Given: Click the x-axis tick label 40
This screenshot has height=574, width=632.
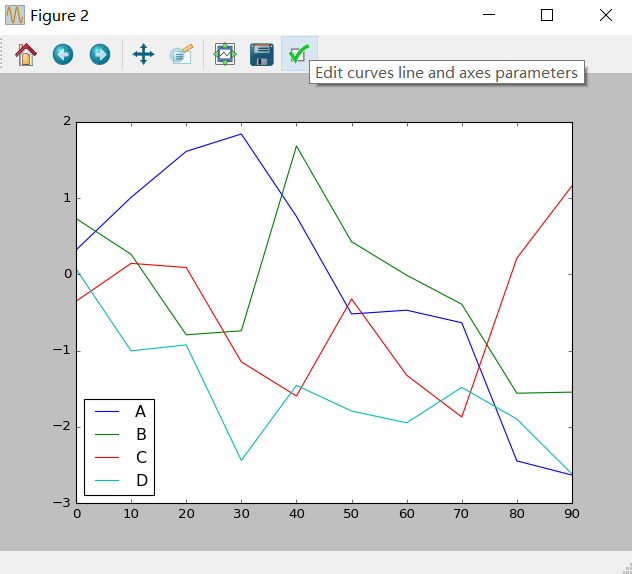Looking at the screenshot, I should point(297,514).
